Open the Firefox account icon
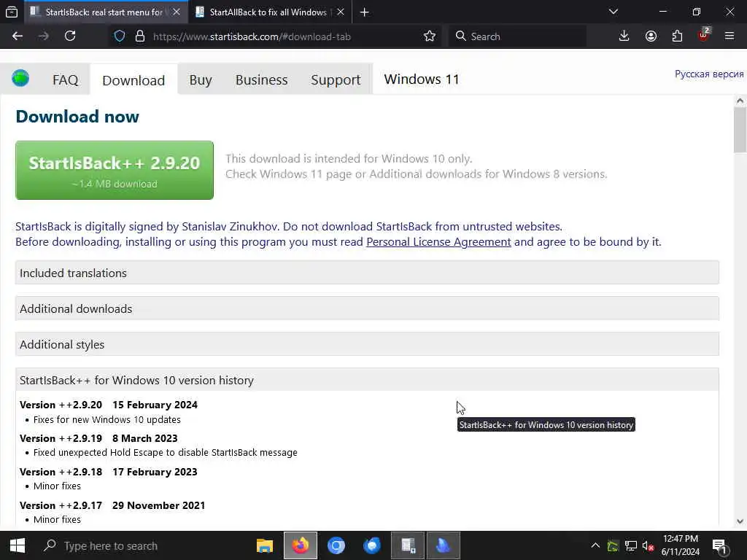Image resolution: width=747 pixels, height=560 pixels. [651, 36]
